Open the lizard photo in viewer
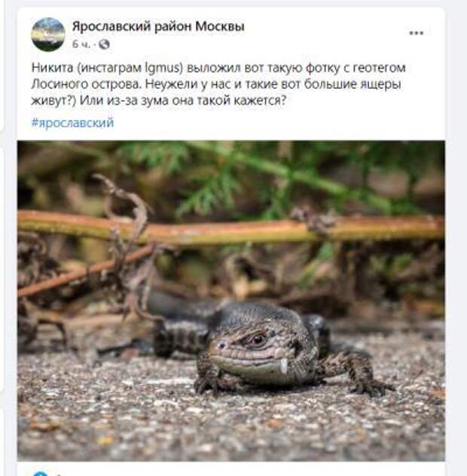The image size is (467, 476). click(x=231, y=301)
